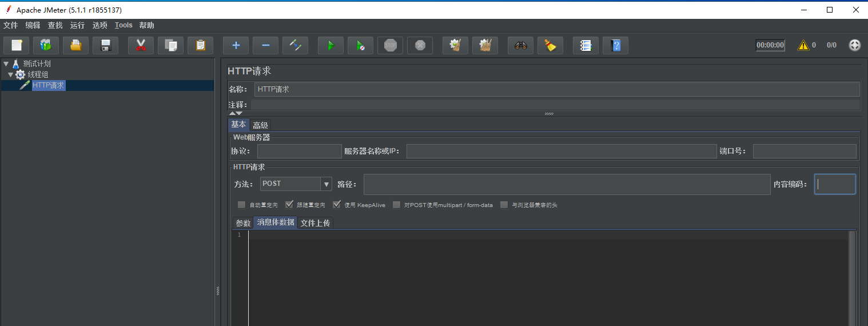
Task: Switch to the 消息体数据 tab
Action: click(276, 222)
